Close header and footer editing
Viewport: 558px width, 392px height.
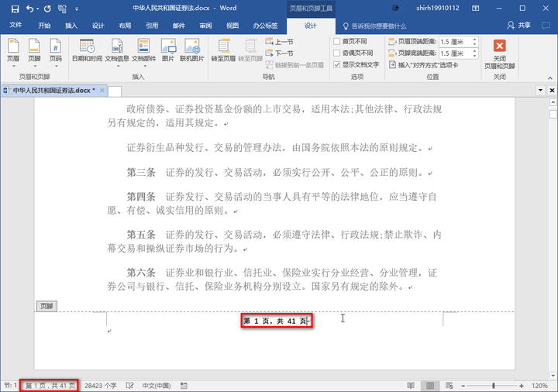pyautogui.click(x=499, y=53)
